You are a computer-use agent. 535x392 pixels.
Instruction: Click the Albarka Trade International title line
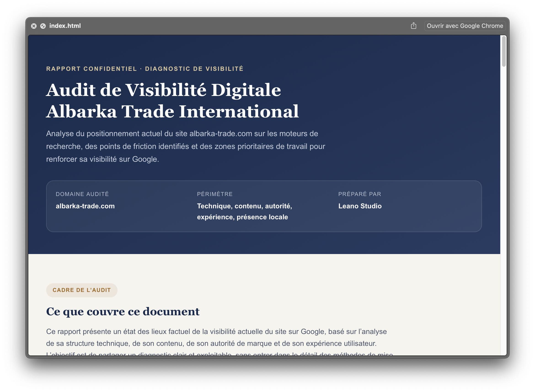pos(173,111)
